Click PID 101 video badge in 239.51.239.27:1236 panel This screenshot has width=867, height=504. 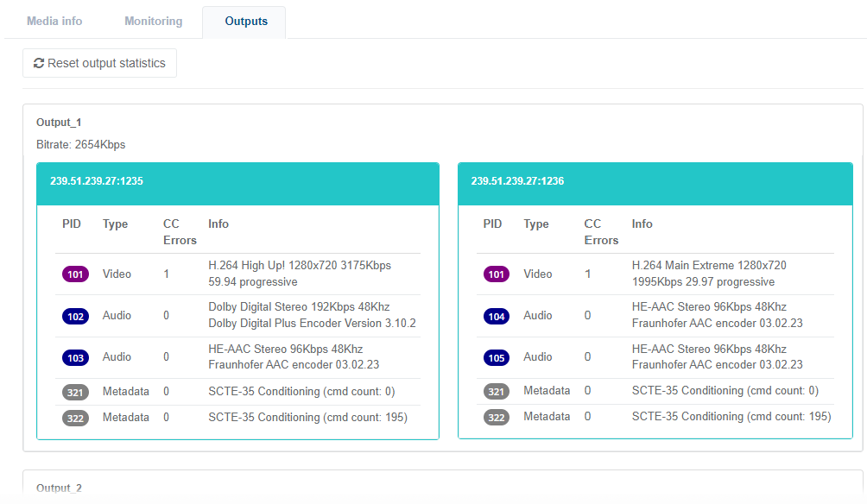[497, 274]
